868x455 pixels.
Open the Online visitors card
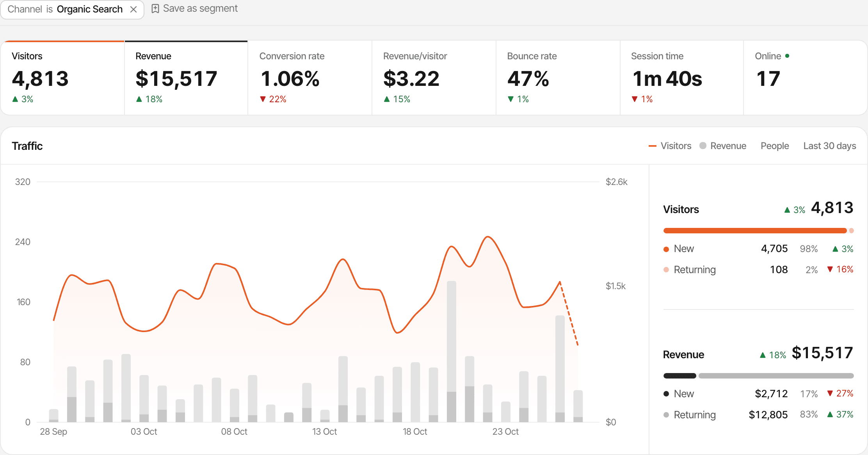click(805, 78)
